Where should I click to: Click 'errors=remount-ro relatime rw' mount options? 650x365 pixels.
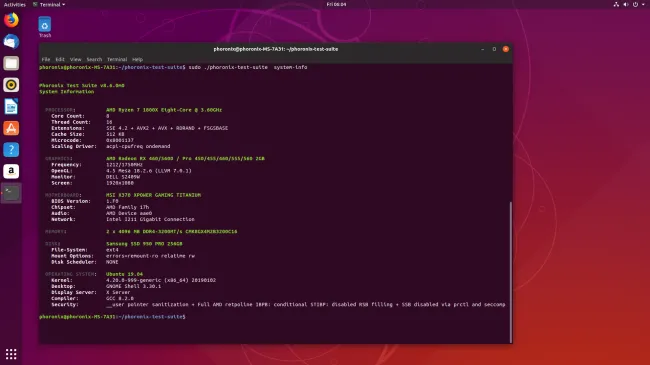[150, 256]
